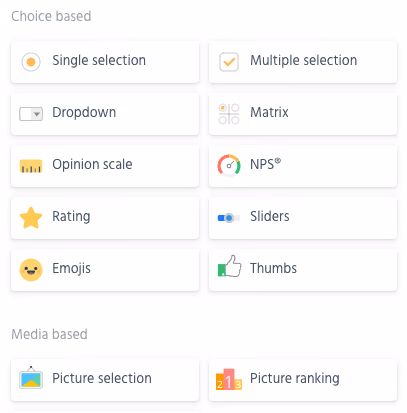Click the Picture ranking podium icon
Image resolution: width=407 pixels, height=413 pixels.
click(x=229, y=379)
